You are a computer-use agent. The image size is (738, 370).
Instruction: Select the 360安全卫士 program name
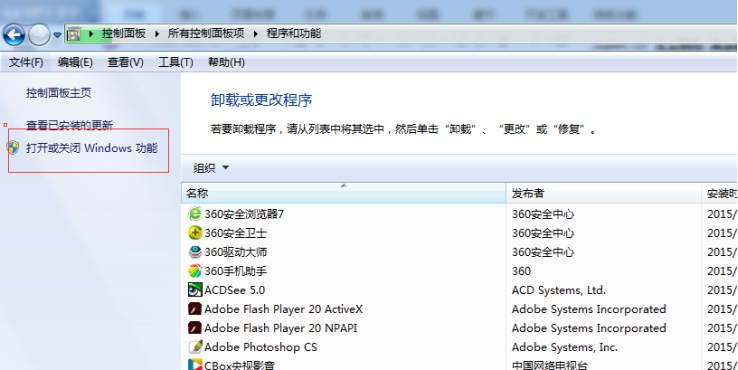click(x=235, y=233)
